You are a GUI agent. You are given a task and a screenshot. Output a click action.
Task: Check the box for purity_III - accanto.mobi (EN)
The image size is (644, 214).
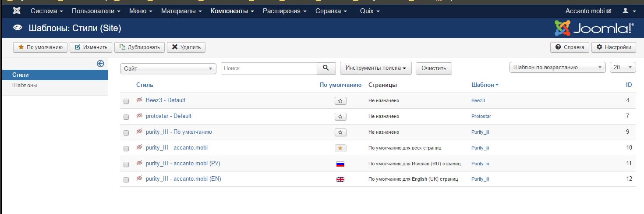click(126, 180)
